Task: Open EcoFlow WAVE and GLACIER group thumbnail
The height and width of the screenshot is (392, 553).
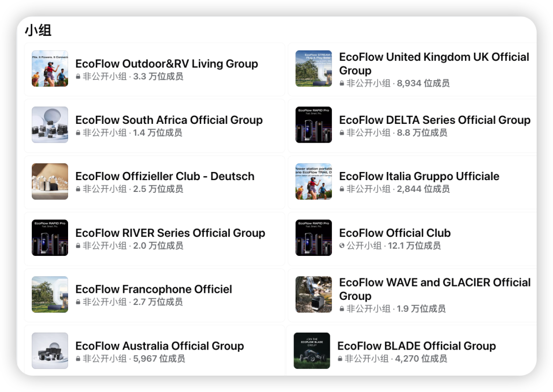Action: pyautogui.click(x=313, y=294)
